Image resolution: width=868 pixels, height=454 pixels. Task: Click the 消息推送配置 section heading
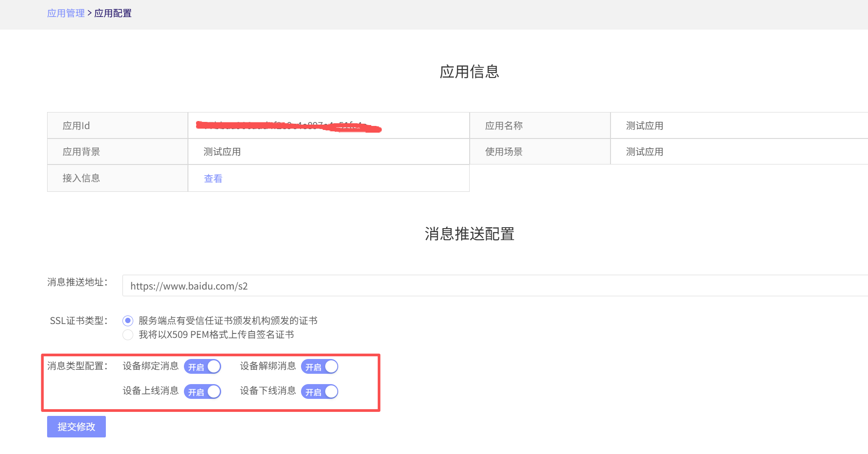pyautogui.click(x=469, y=234)
